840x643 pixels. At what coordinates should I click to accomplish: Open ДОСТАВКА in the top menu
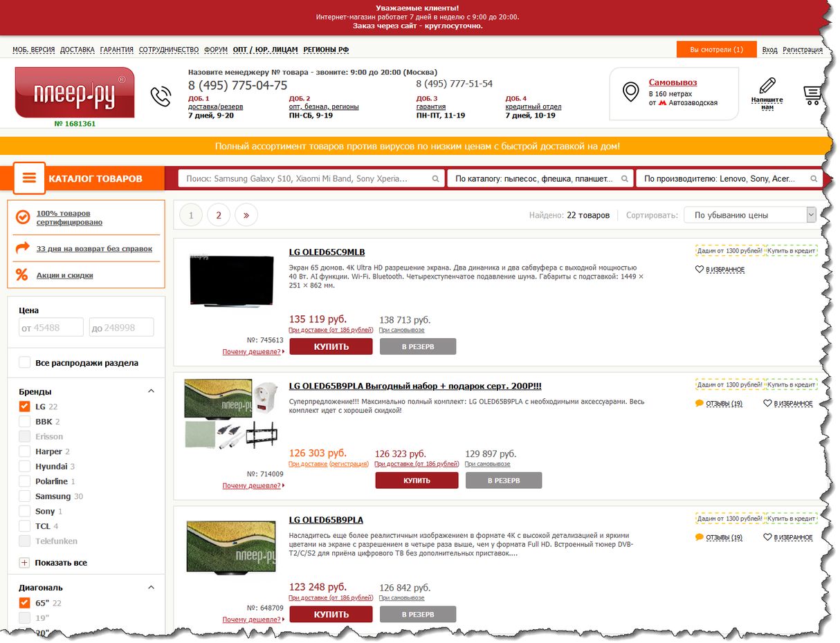[x=77, y=50]
